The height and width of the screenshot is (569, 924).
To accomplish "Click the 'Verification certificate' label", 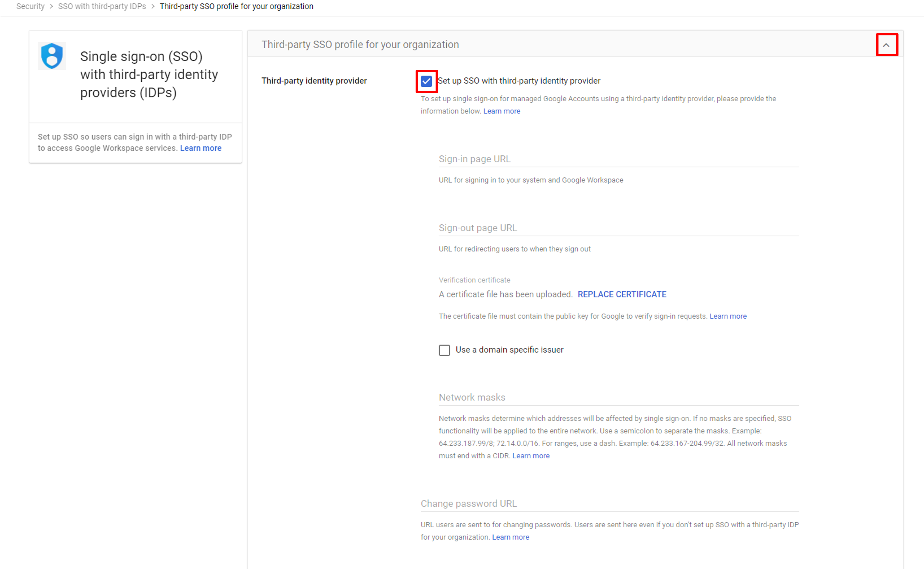I will pos(474,280).
